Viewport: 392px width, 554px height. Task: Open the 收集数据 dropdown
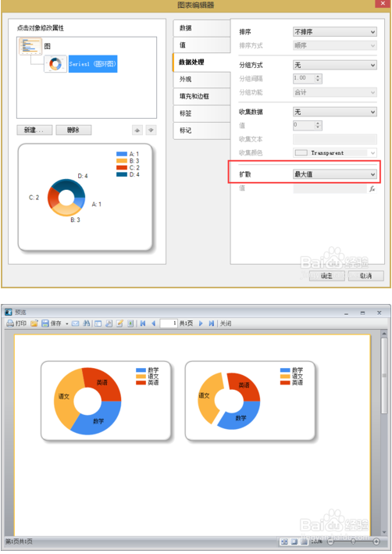(x=335, y=112)
